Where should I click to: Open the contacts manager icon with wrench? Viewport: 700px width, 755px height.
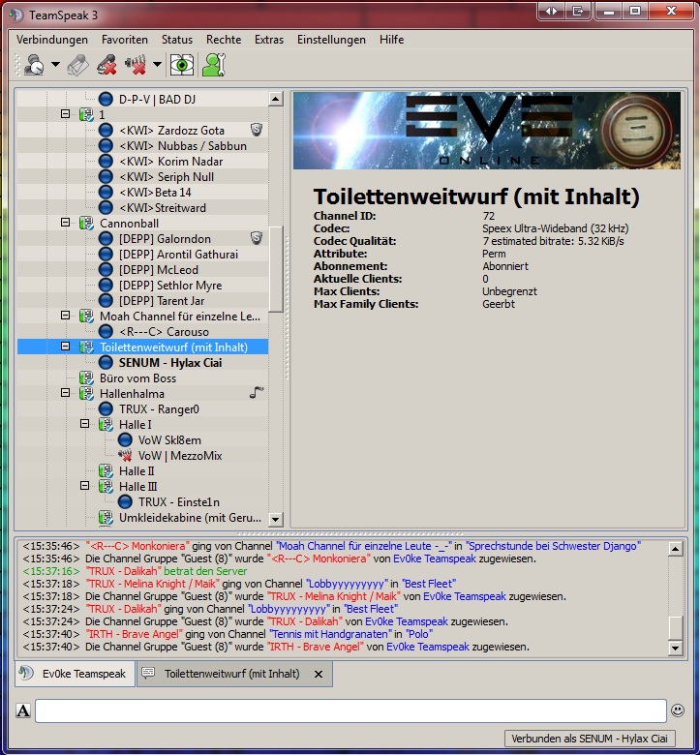213,65
